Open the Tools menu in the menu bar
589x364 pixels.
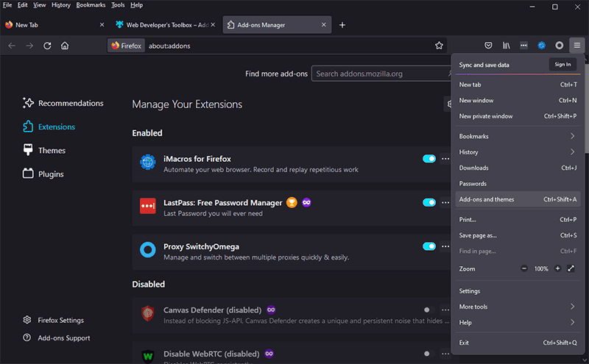point(118,5)
